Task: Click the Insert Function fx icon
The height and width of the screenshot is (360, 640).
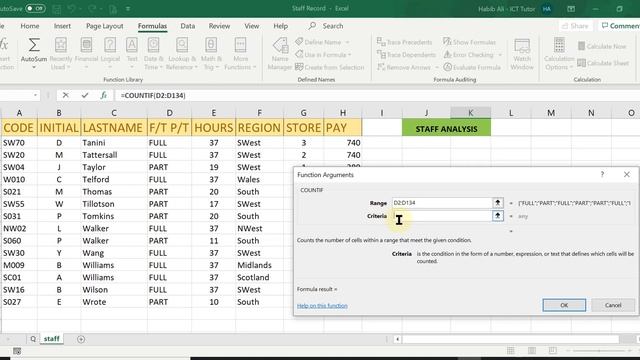Action: tap(104, 95)
